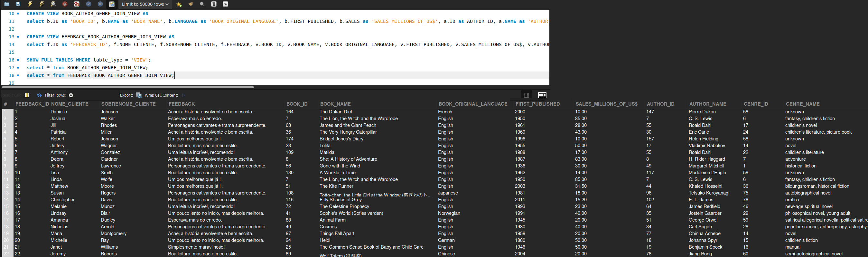Click the Result Grid icon

27,95
